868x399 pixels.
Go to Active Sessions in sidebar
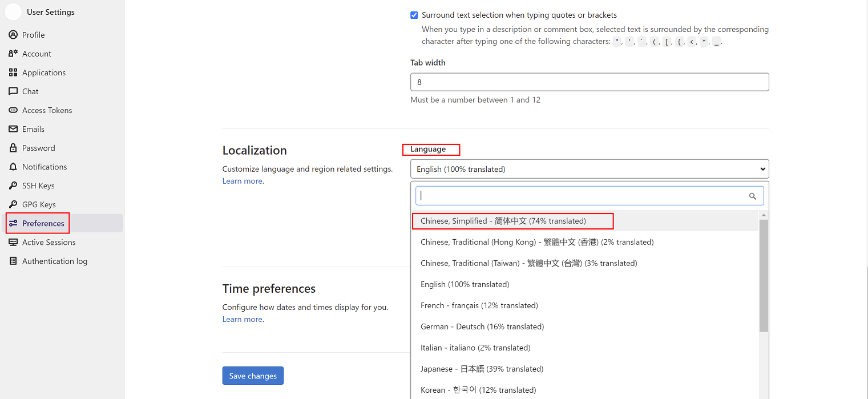(x=49, y=242)
